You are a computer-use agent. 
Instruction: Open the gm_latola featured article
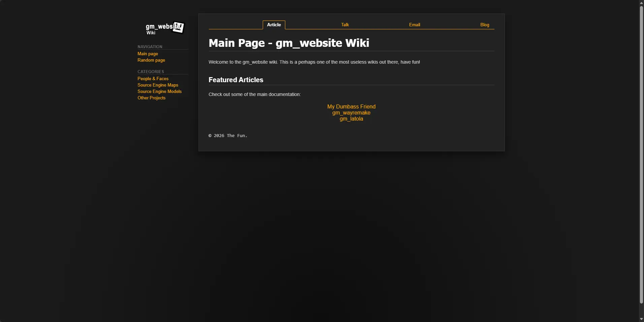point(351,119)
